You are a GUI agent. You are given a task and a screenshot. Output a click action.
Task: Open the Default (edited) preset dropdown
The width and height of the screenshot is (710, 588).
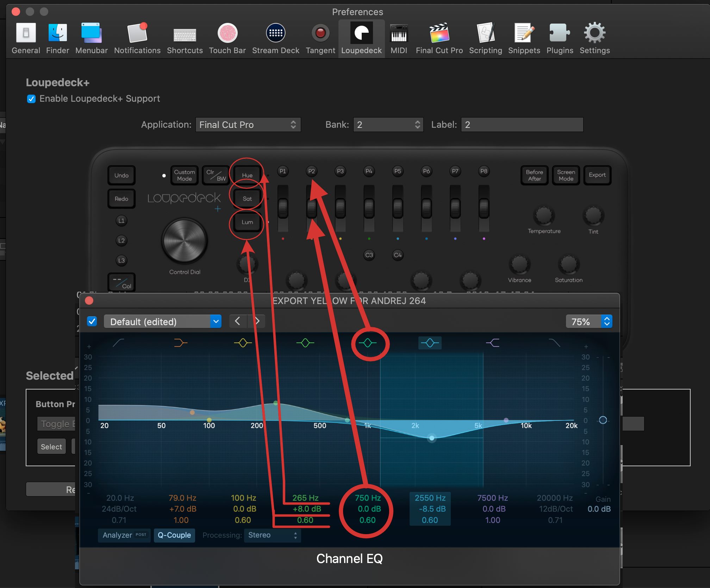click(163, 321)
